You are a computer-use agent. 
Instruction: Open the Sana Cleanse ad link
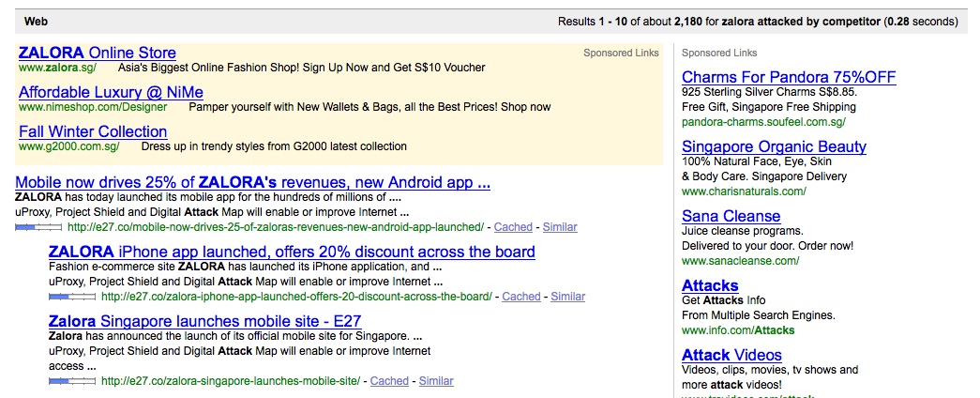(731, 216)
